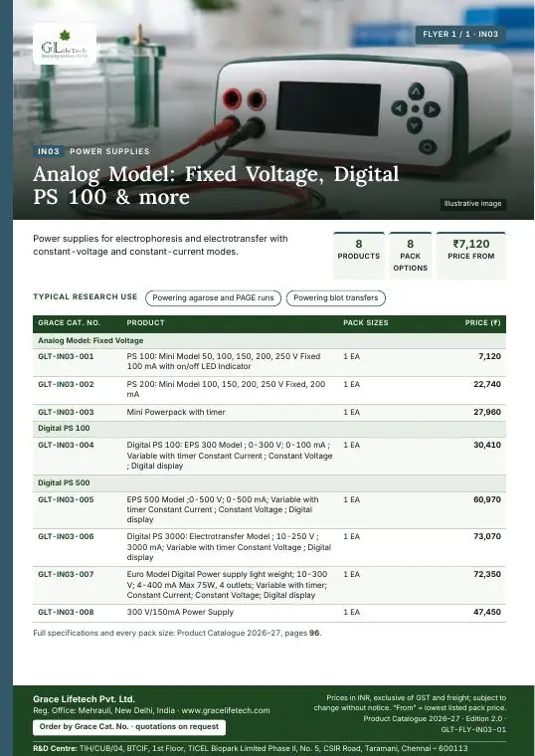Image resolution: width=535 pixels, height=756 pixels.
Task: Click the PACK SIZES column header
Action: (365, 323)
